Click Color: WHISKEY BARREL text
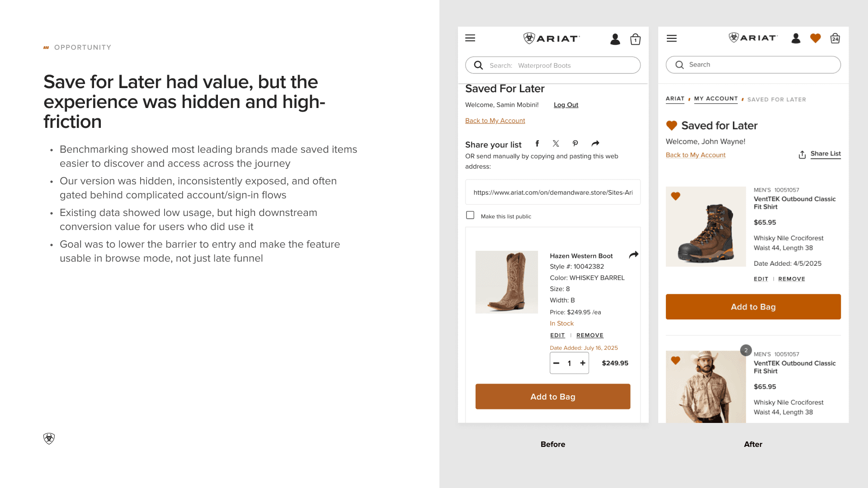 tap(587, 278)
